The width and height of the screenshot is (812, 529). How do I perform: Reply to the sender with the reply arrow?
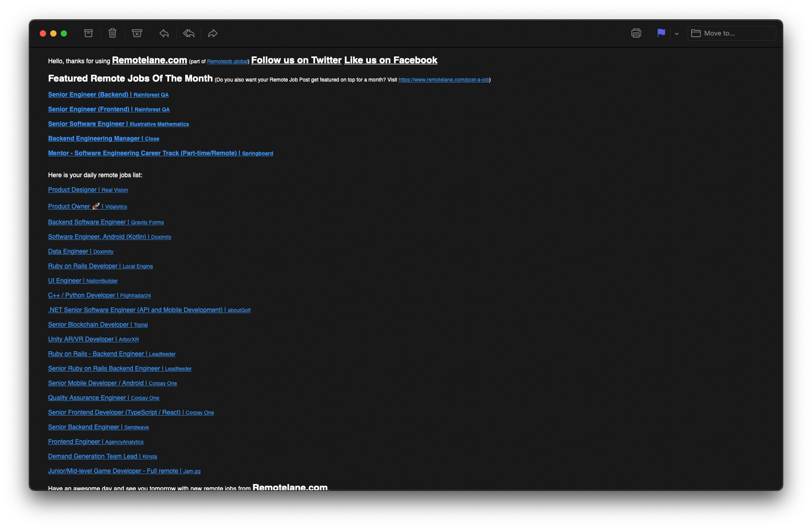coord(164,33)
